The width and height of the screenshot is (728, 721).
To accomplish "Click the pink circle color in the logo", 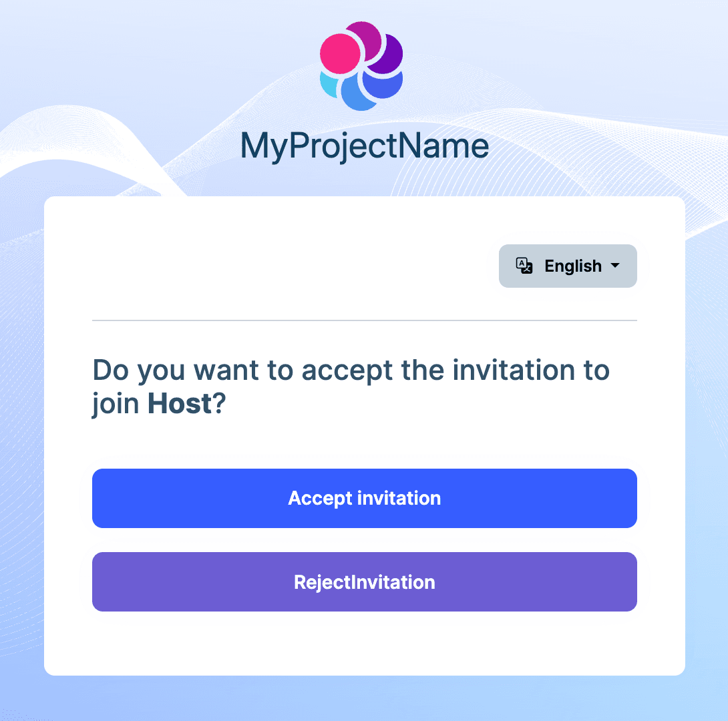I will (341, 53).
